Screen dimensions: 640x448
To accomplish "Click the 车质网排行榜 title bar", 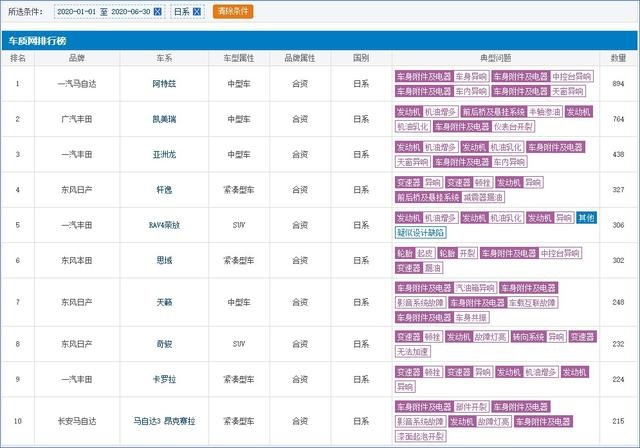I will click(319, 41).
